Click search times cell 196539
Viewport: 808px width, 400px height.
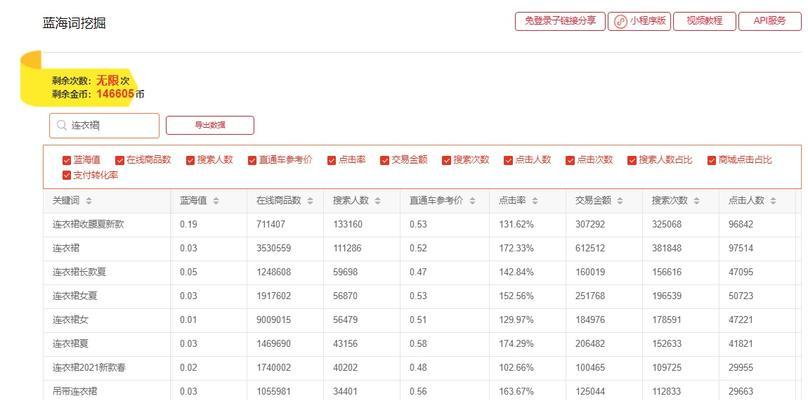[667, 296]
